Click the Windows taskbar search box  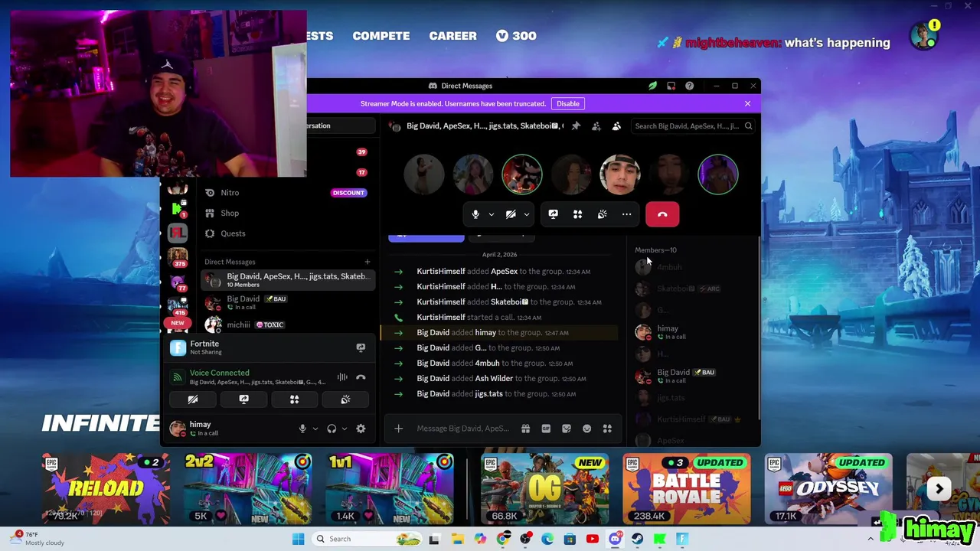point(367,539)
